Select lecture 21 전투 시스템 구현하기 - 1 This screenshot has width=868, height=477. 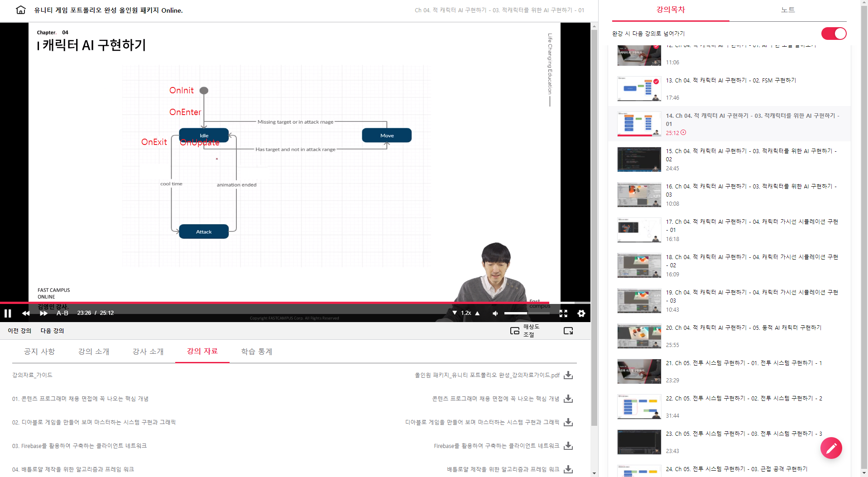[x=729, y=371]
